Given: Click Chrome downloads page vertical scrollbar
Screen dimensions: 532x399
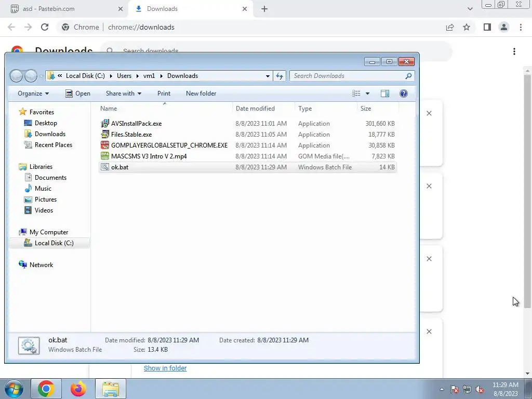Looking at the screenshot, I should pyautogui.click(x=527, y=190).
